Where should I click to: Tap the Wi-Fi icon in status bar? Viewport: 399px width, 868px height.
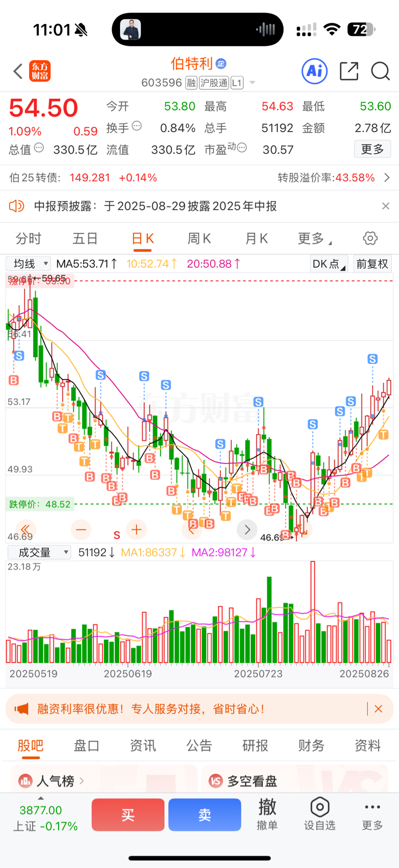pos(331,30)
